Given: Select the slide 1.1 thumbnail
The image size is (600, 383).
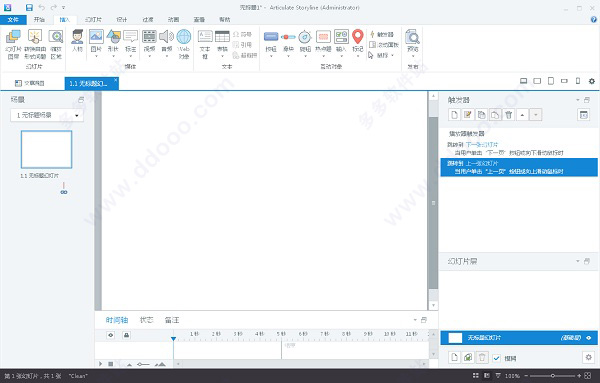Looking at the screenshot, I should click(46, 149).
